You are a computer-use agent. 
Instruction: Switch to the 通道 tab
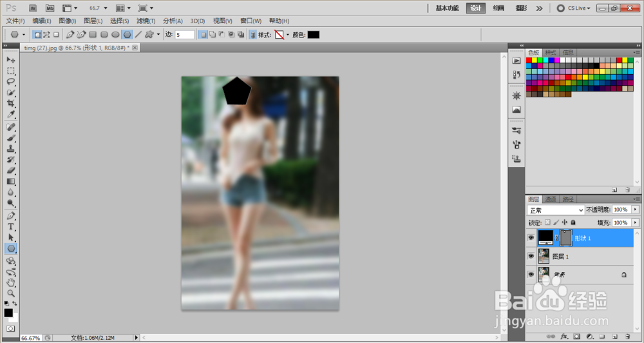(x=551, y=199)
